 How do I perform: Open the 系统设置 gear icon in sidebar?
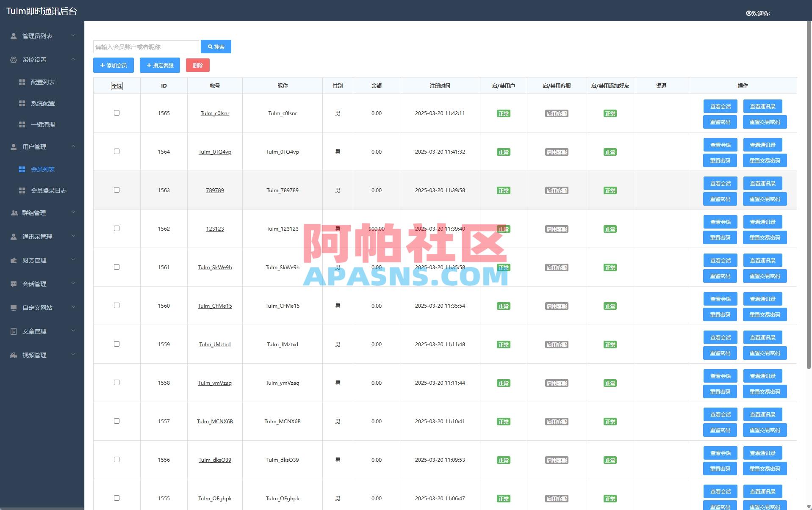pyautogui.click(x=13, y=60)
